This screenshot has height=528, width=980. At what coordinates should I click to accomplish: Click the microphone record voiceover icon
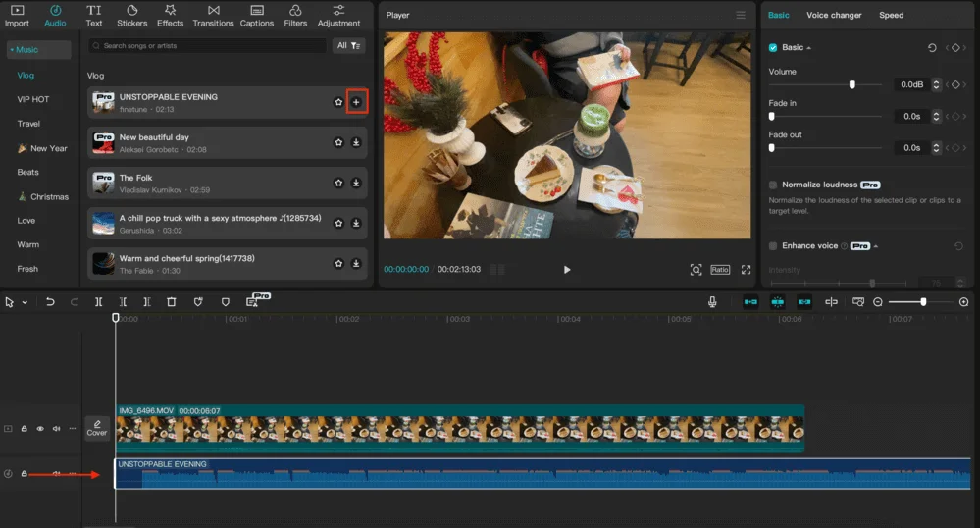point(713,302)
